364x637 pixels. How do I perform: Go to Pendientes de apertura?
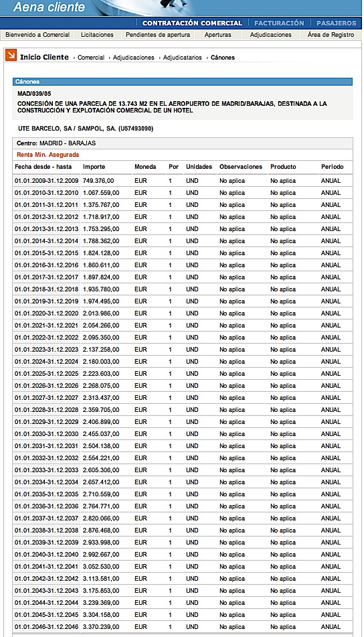tap(158, 35)
